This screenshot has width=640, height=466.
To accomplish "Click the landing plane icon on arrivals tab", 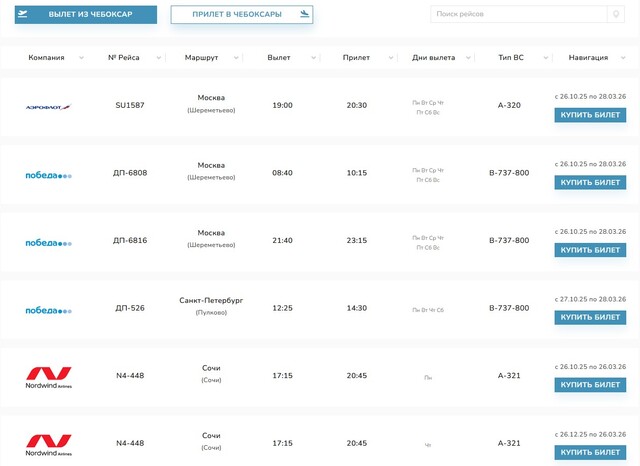I will coord(304,14).
